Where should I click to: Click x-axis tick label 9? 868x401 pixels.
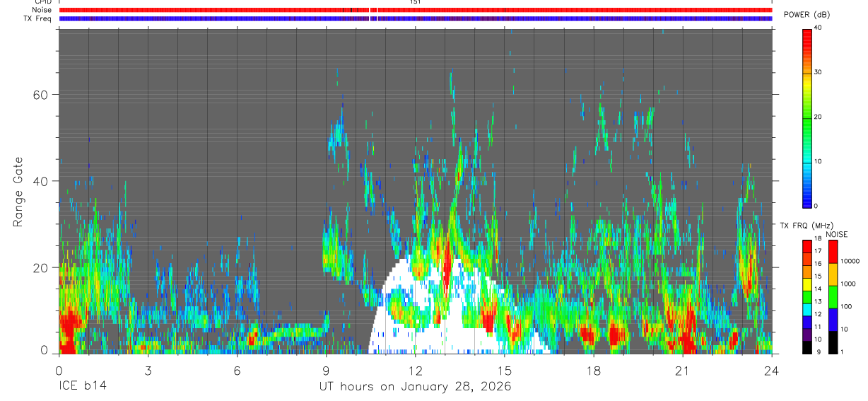click(326, 371)
